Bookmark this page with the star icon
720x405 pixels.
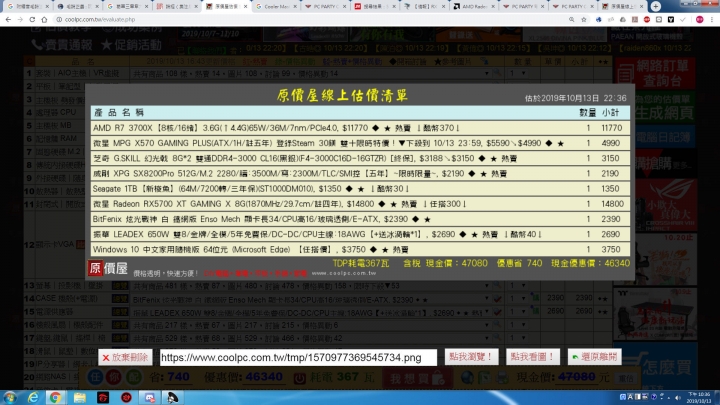[x=584, y=20]
